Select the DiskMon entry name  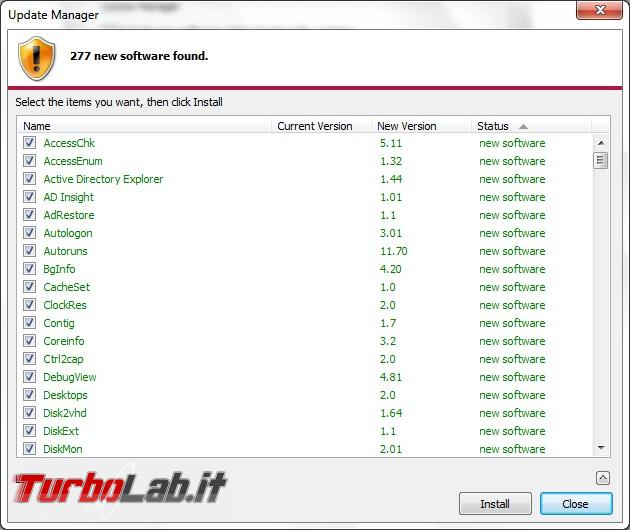pos(63,449)
